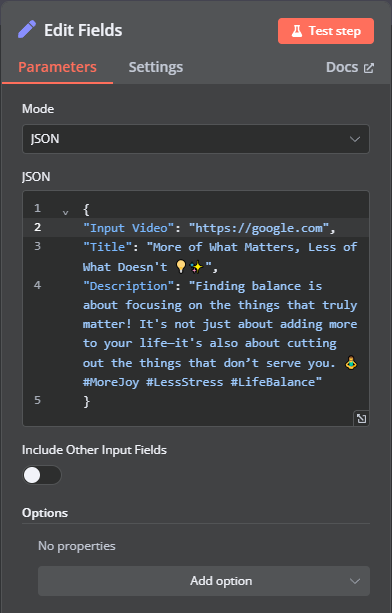Viewport: 392px width, 613px height.
Task: Click the purple pencil Edit Fields icon
Action: point(27,30)
